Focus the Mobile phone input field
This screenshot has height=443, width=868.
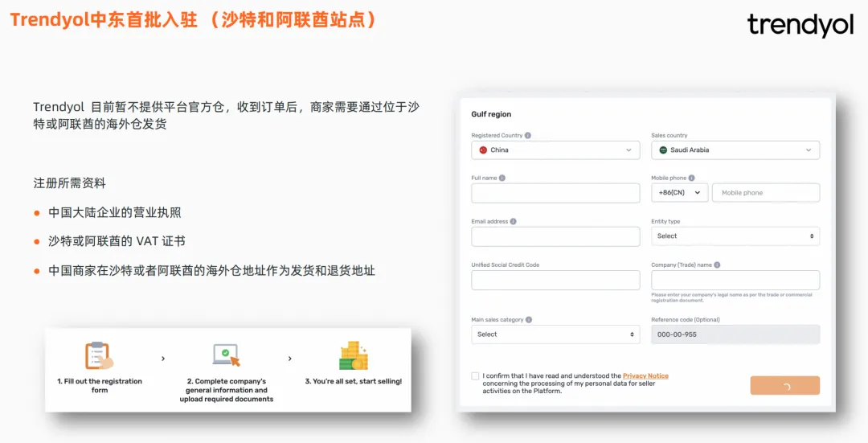click(x=766, y=193)
